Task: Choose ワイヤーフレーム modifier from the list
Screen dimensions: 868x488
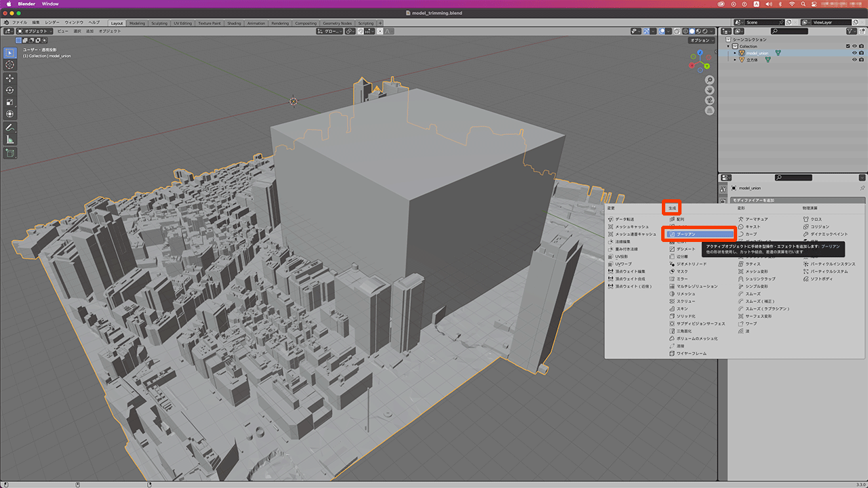Action: tap(691, 353)
